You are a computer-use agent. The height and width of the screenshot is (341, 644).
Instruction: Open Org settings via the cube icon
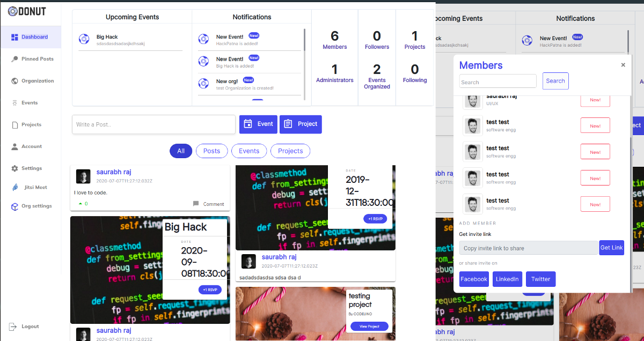pyautogui.click(x=15, y=206)
